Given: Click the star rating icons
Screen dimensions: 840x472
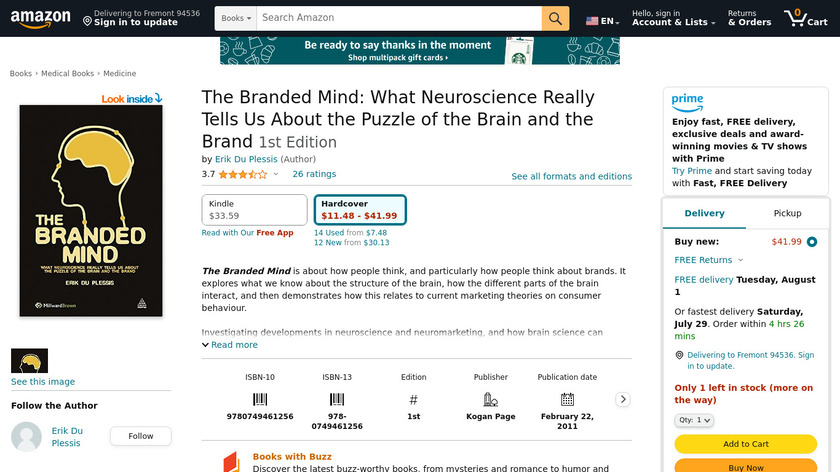Looking at the screenshot, I should pos(242,174).
